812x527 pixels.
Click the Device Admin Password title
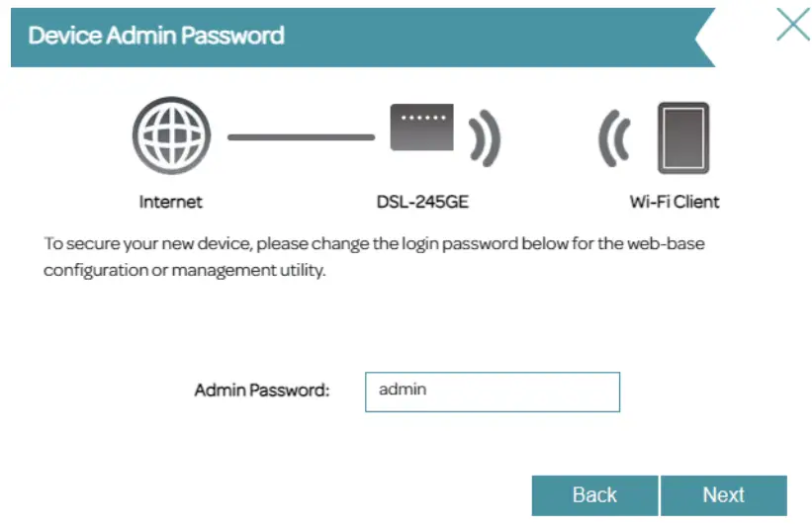coord(156,37)
